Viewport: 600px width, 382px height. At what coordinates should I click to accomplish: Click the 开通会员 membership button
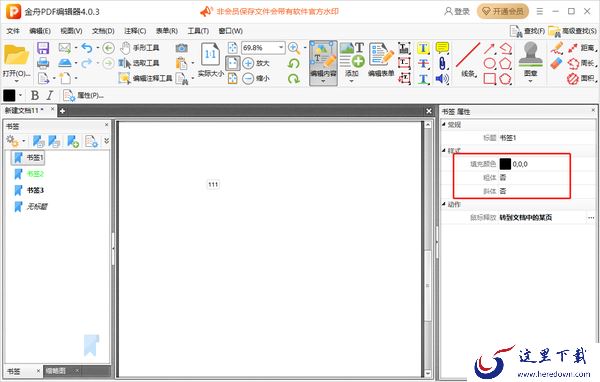(x=503, y=11)
